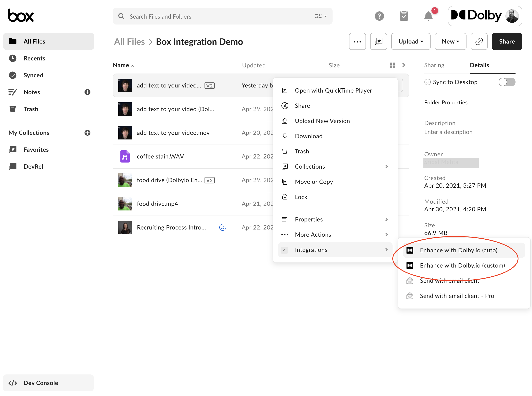Image resolution: width=532 pixels, height=396 pixels.
Task: Click the Box logo
Action: (x=21, y=16)
